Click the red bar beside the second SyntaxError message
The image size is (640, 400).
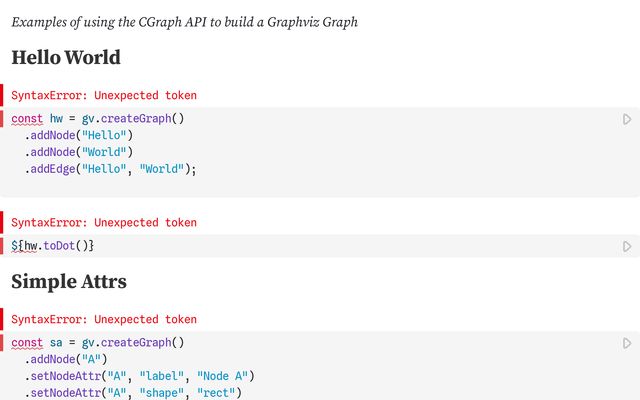tap(2, 222)
